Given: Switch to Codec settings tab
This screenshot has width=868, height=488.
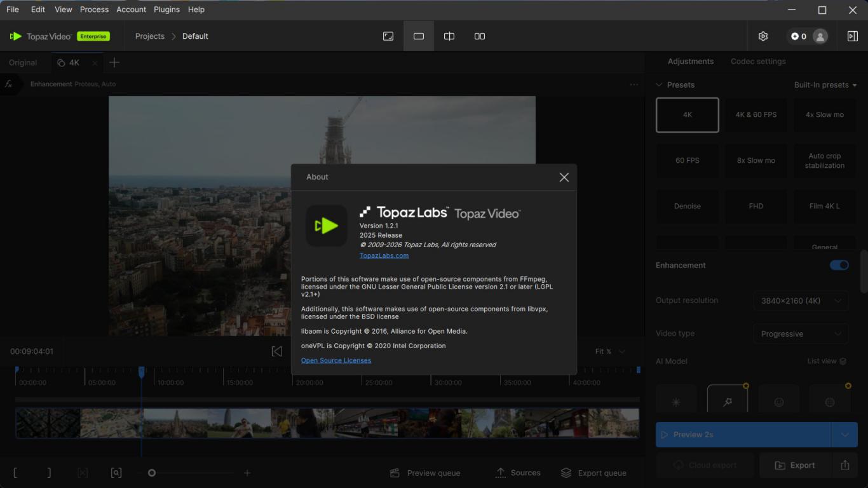Looking at the screenshot, I should click(x=758, y=61).
